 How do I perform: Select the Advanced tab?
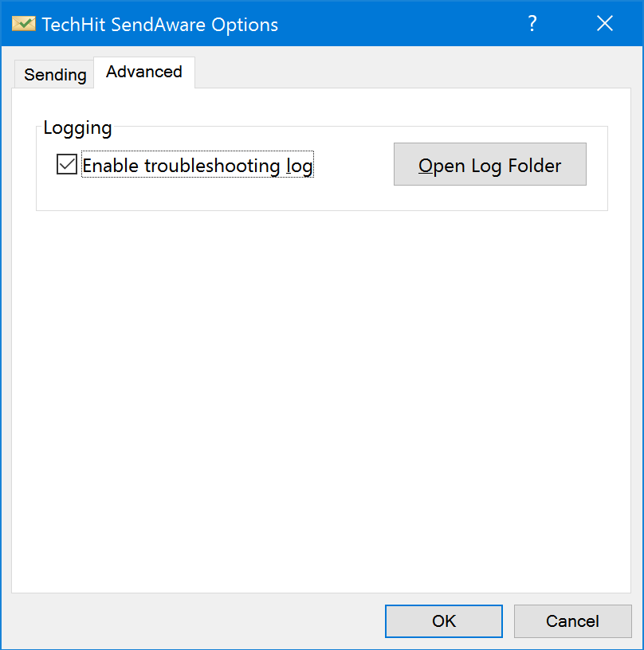[144, 72]
